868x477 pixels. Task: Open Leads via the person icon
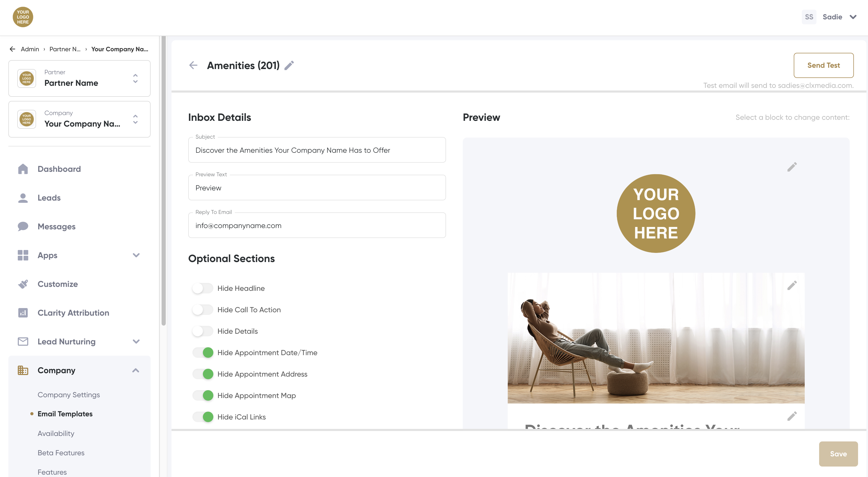23,198
